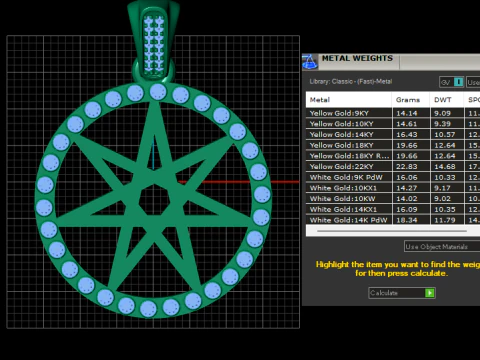480x360 pixels.
Task: Click the 9.39 DWT cell
Action: (x=447, y=124)
